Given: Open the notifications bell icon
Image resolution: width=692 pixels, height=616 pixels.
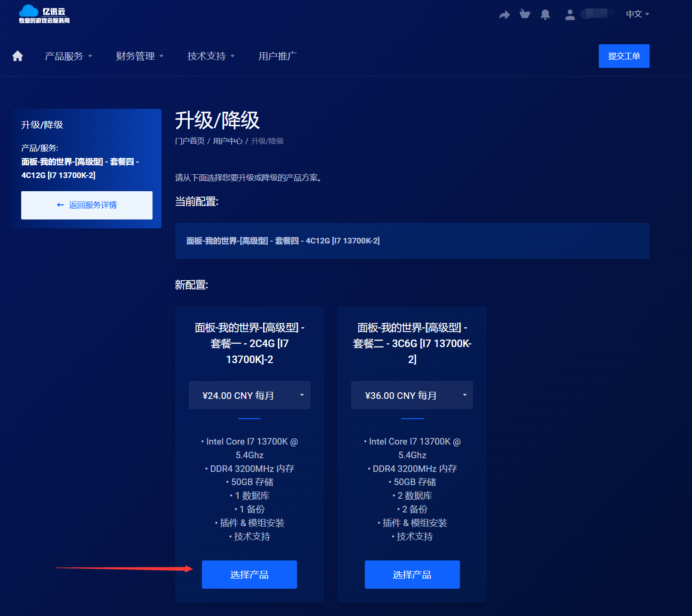Looking at the screenshot, I should pyautogui.click(x=545, y=15).
